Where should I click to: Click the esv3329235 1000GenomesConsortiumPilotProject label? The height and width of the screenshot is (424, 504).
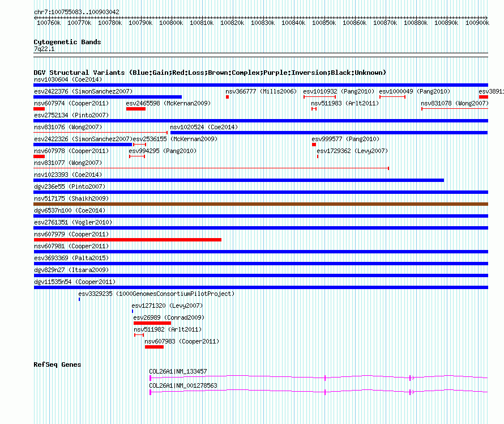tap(156, 294)
